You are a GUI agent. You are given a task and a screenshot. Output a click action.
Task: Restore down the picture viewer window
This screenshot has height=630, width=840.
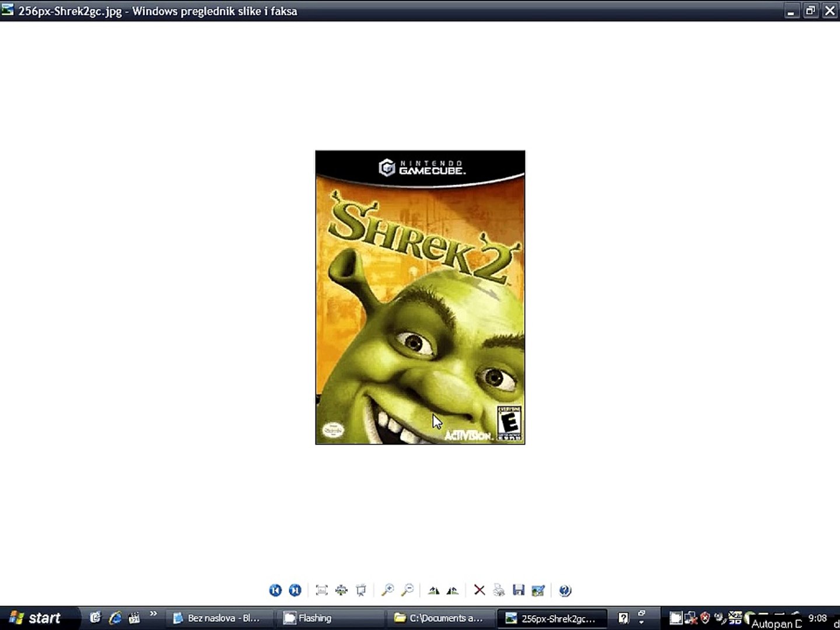click(x=810, y=11)
